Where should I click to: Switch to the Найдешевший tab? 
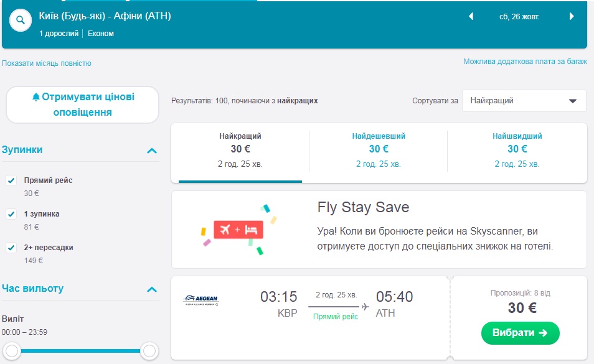[x=378, y=148]
